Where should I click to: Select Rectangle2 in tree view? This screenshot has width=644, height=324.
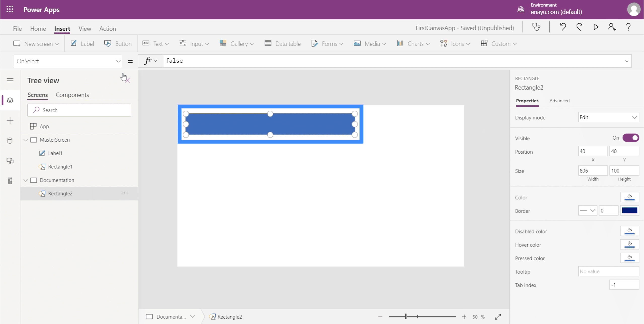tap(60, 193)
